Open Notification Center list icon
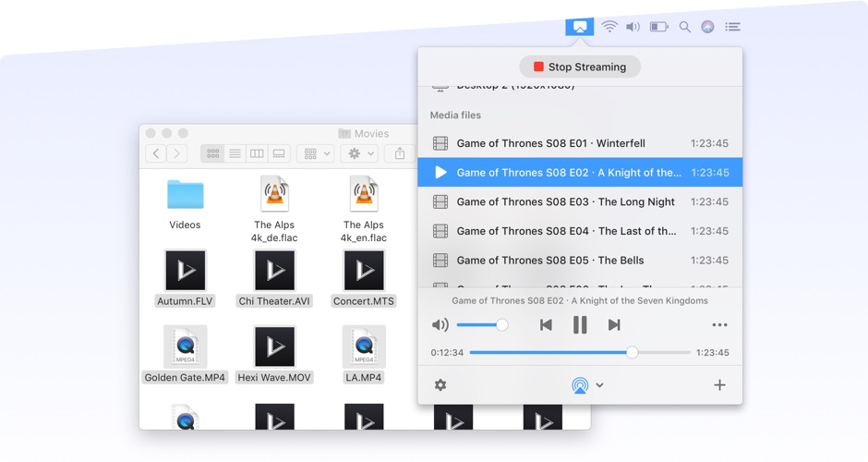The height and width of the screenshot is (462, 868). click(x=732, y=27)
